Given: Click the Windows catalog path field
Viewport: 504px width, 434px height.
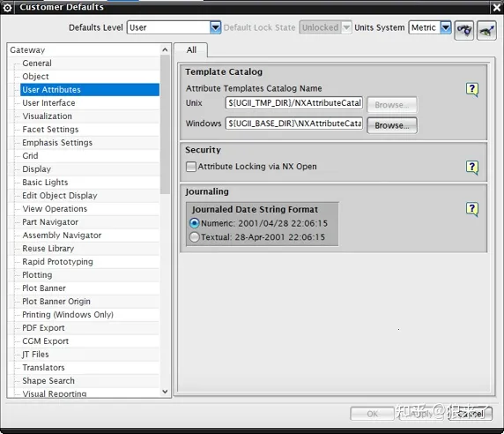Looking at the screenshot, I should tap(293, 123).
